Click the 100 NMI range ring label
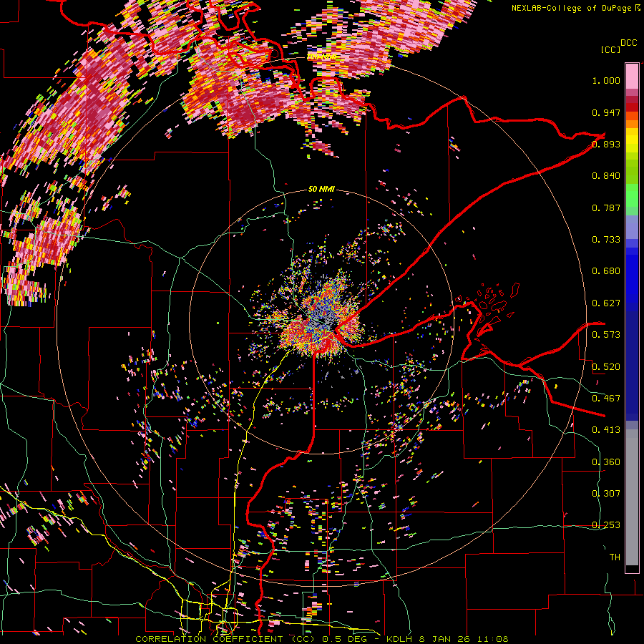 pos(321,57)
